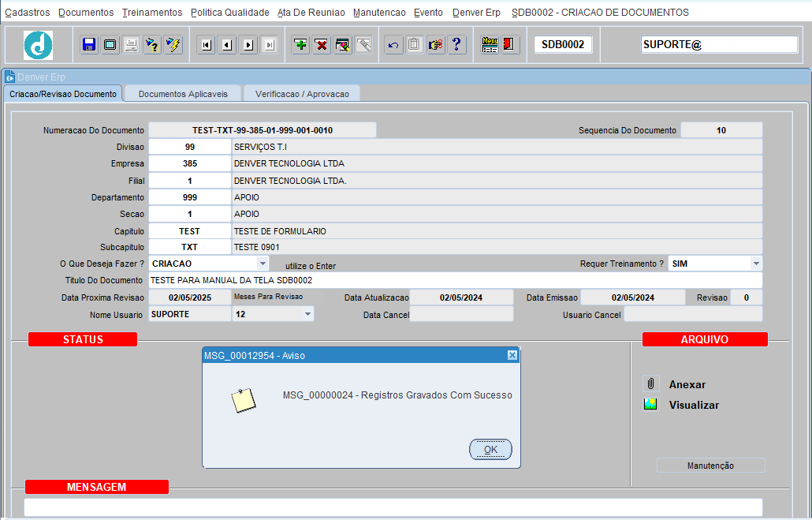
Task: Go to next record arrow icon
Action: 248,45
